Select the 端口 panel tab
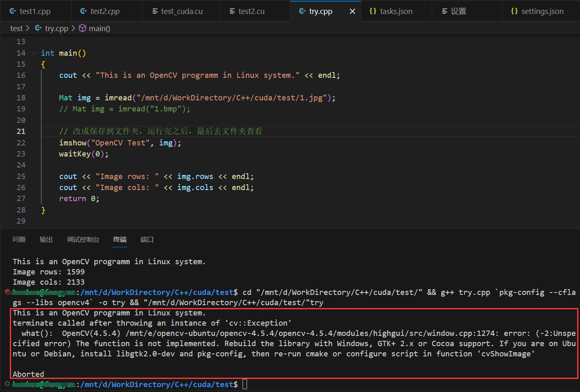The height and width of the screenshot is (392, 580). tap(147, 240)
